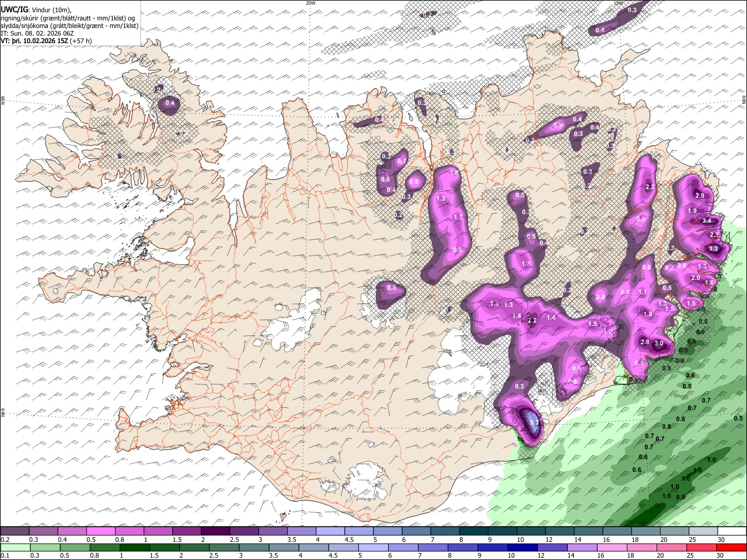This screenshot has height=560, width=747.
Task: Click the 5.7 precipitation maximum value
Action: 533,422
